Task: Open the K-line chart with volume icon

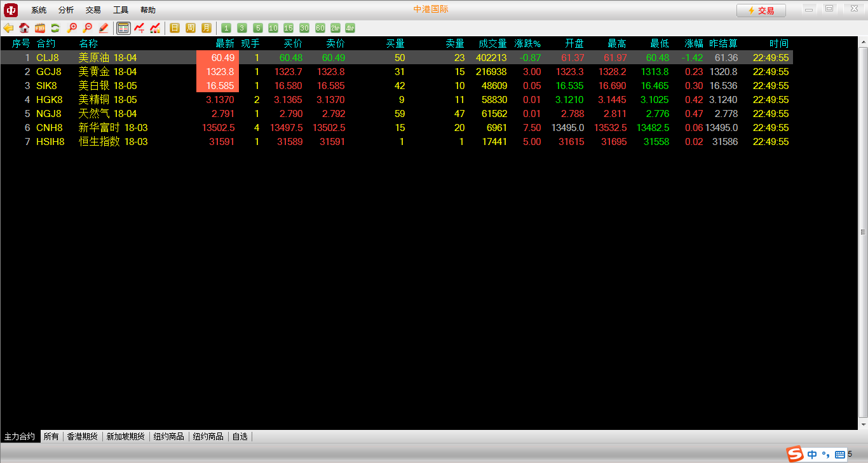Action: [155, 28]
